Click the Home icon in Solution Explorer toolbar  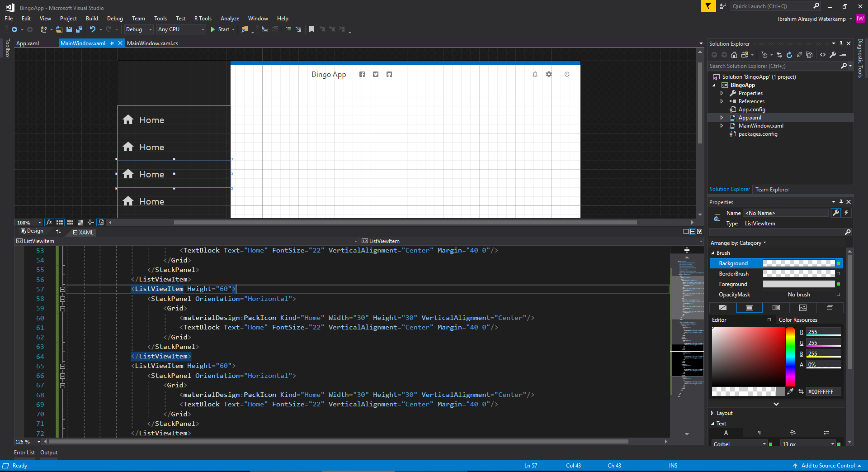coord(734,55)
